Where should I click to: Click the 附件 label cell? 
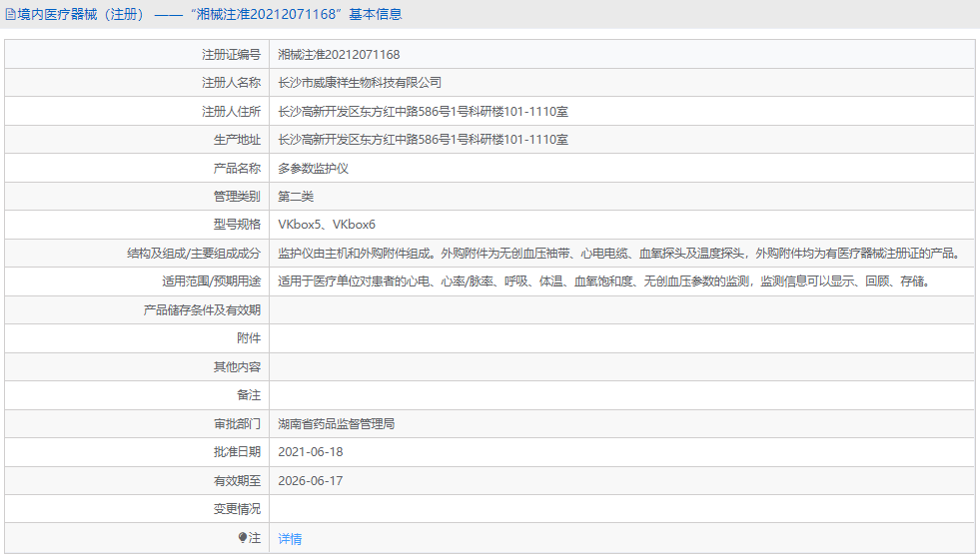(x=137, y=337)
